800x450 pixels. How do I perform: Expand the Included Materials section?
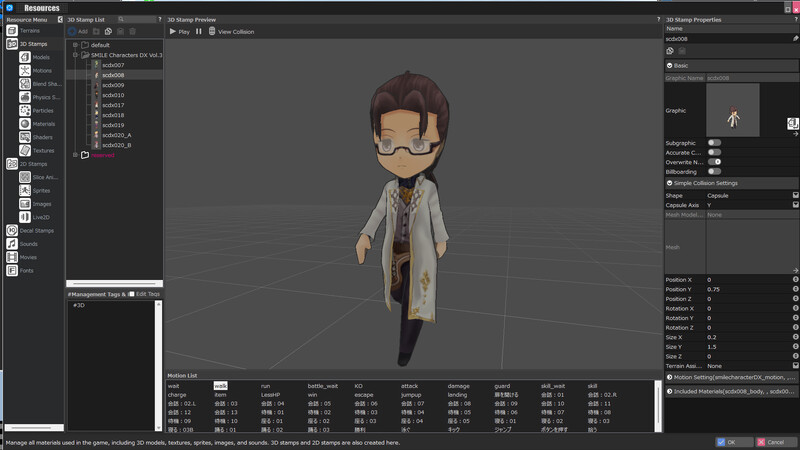click(669, 391)
